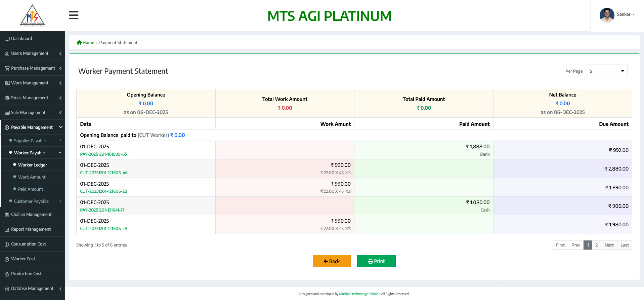The width and height of the screenshot is (644, 300).
Task: Go to page 2 in pagination
Action: [x=596, y=245]
